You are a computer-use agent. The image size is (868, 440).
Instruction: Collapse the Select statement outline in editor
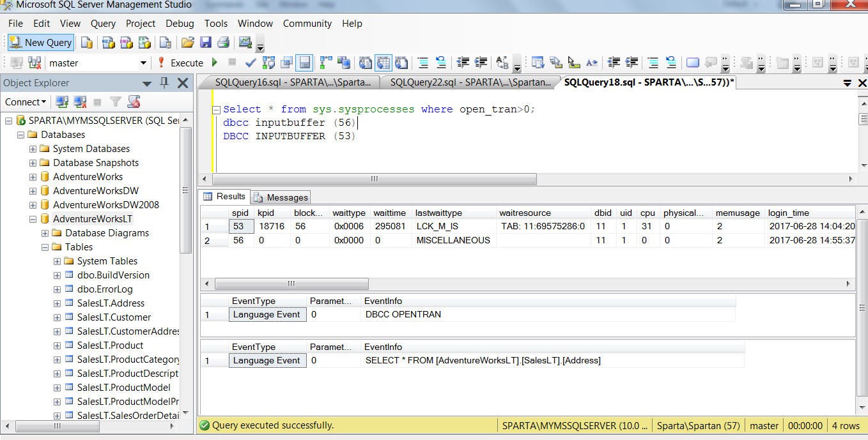point(217,109)
